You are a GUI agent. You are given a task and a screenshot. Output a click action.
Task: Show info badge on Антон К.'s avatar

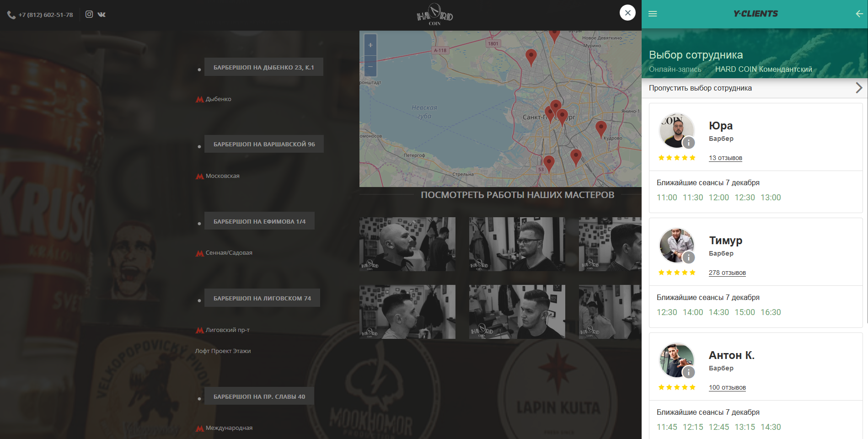click(689, 372)
